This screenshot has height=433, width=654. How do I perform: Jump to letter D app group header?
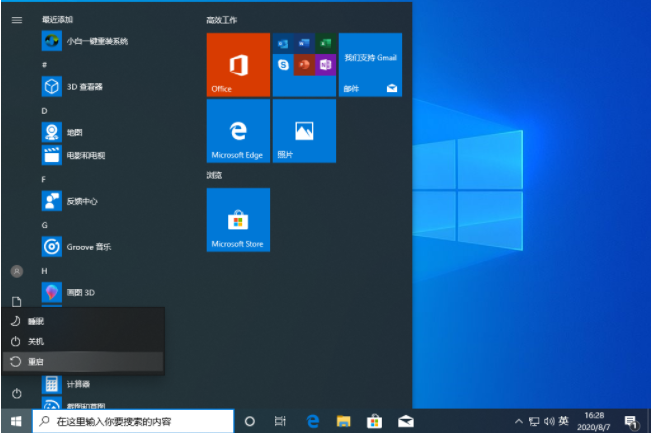pos(45,111)
